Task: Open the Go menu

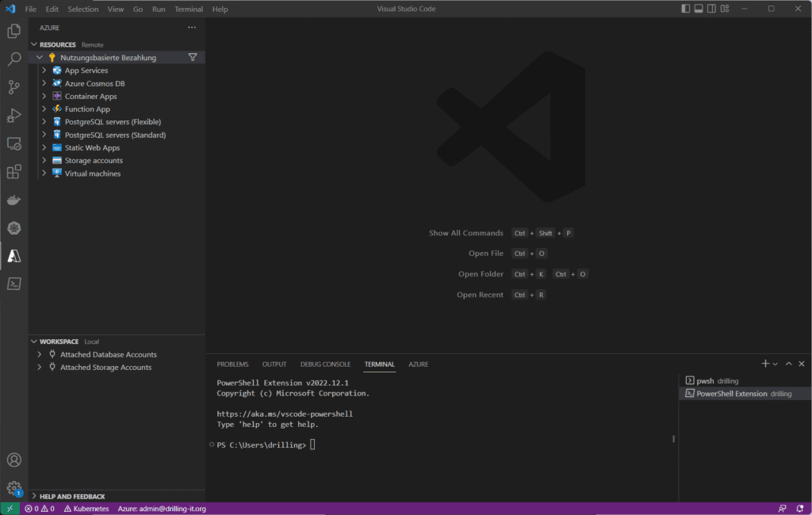Action: pyautogui.click(x=138, y=9)
